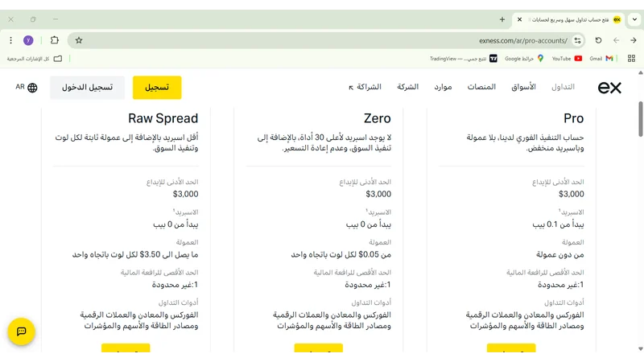
Task: Click the تسجيل الدخول login button
Action: [x=87, y=88]
